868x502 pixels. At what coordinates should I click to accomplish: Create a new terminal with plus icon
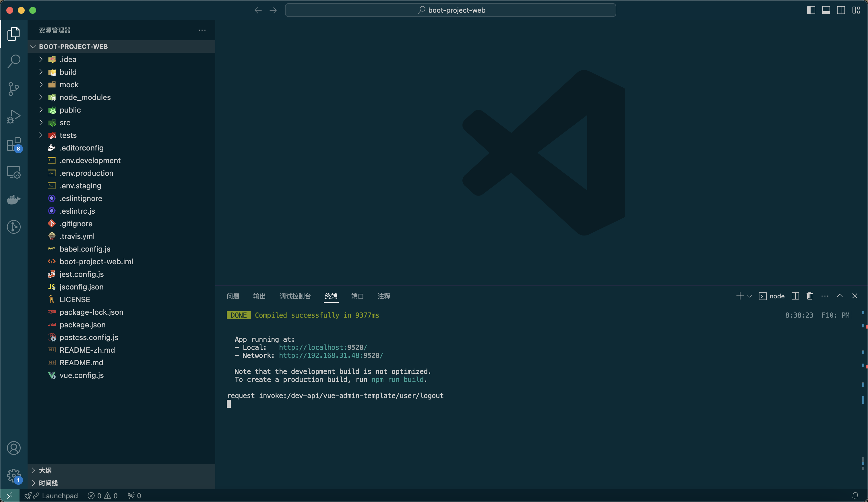739,296
